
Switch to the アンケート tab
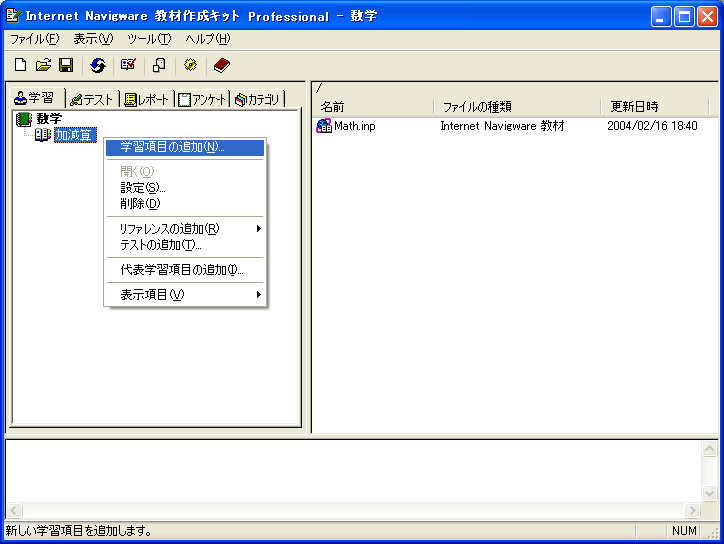202,99
